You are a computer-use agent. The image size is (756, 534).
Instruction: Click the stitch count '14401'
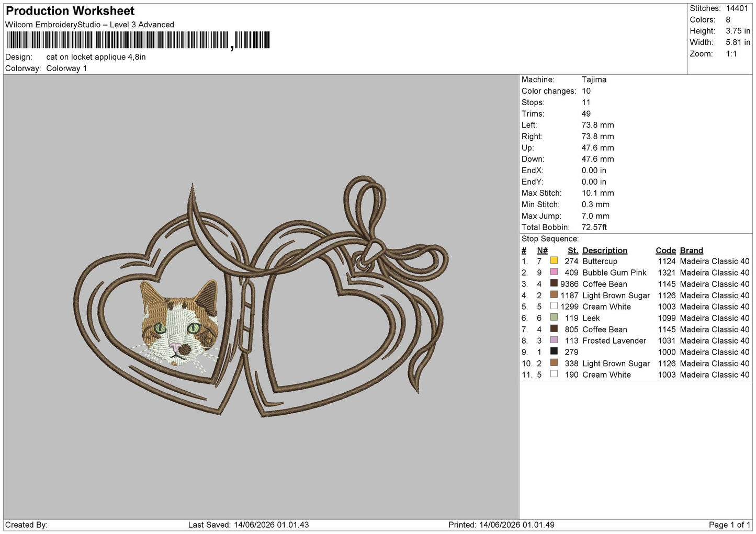pyautogui.click(x=737, y=8)
